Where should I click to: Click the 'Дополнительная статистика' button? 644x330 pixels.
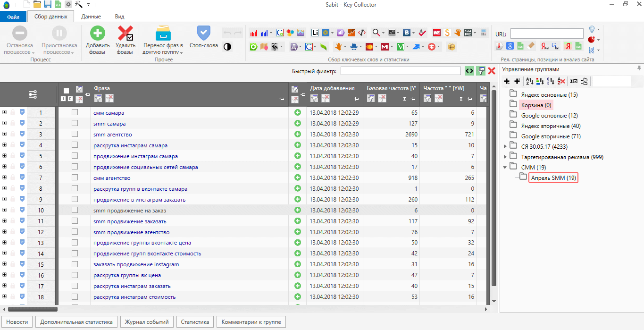coord(76,322)
